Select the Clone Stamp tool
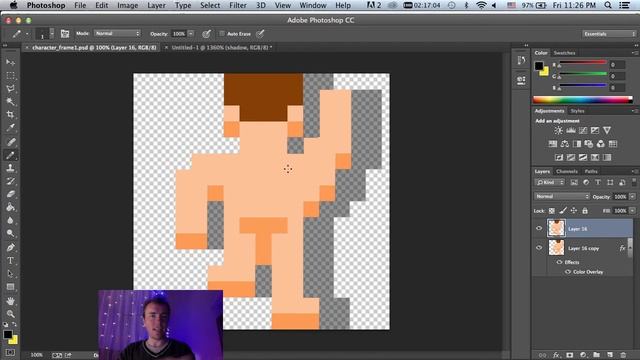This screenshot has height=360, width=640. (11, 168)
